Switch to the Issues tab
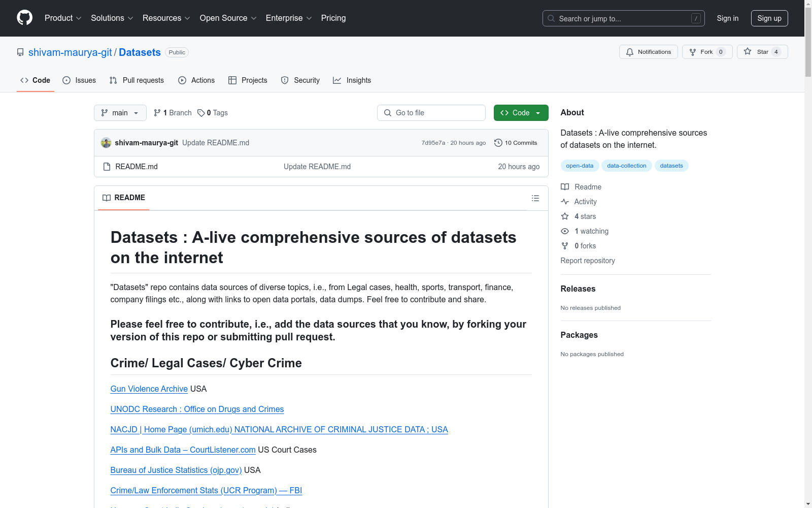Viewport: 812px width, 508px height. click(79, 80)
